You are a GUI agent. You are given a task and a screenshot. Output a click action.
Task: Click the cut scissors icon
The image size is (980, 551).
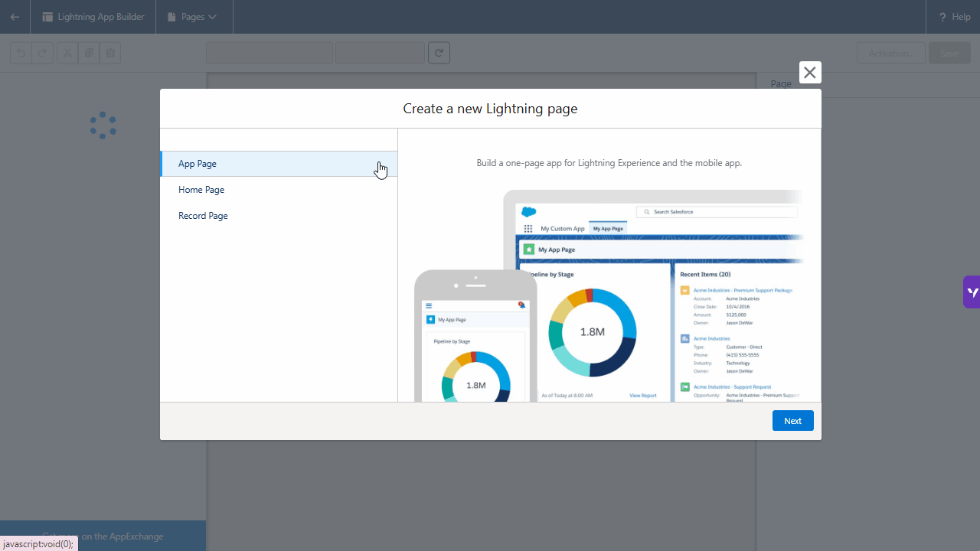pos(67,53)
